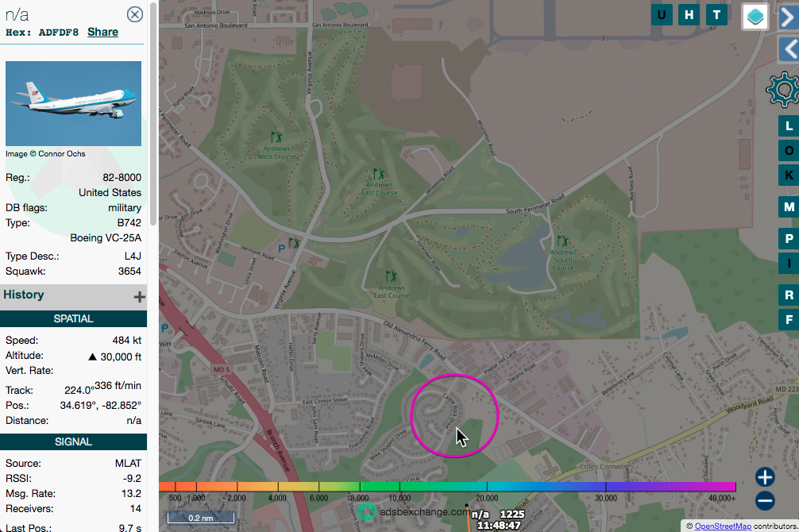Click the squawk code 3654
The width and height of the screenshot is (799, 532).
point(129,272)
